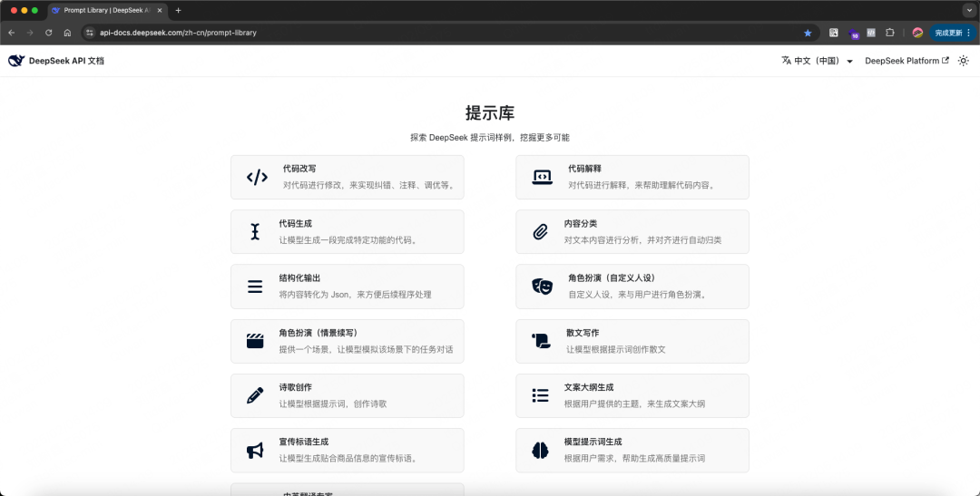The height and width of the screenshot is (496, 980).
Task: Click the paperclip icon for 内容分类
Action: click(x=540, y=232)
